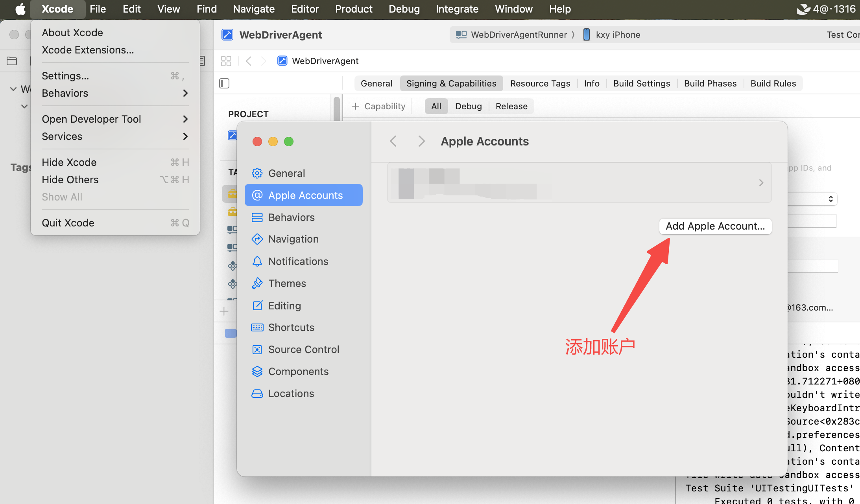Select kxy iPhone run destination
860x504 pixels.
[x=617, y=35]
